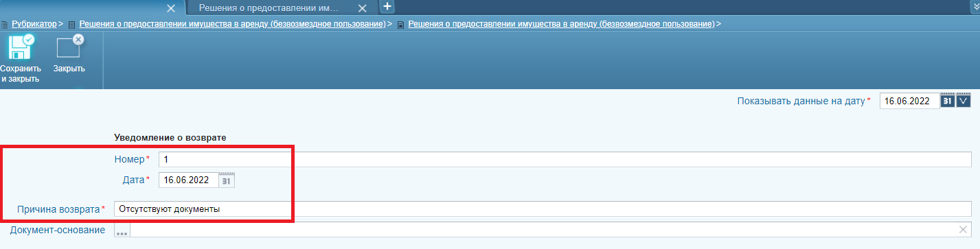Screen dimensions: 980x249
Task: Open Рубрикатор breadcrumb link
Action: click(34, 24)
